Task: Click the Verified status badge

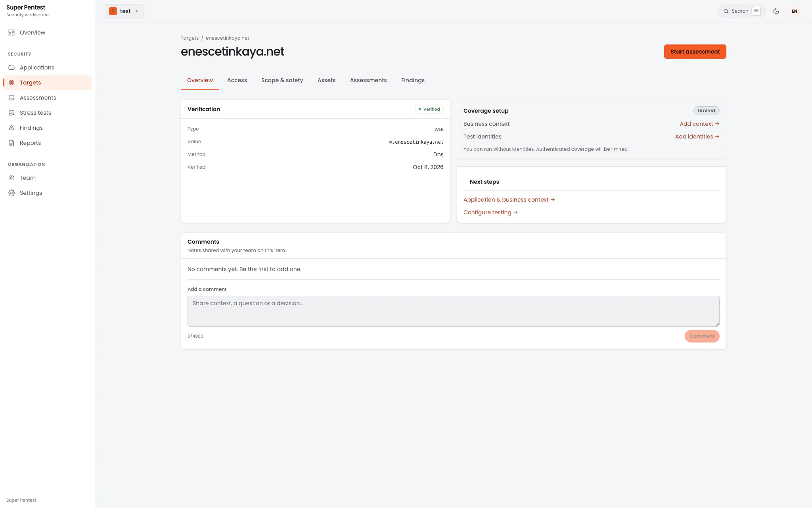Action: pyautogui.click(x=429, y=109)
